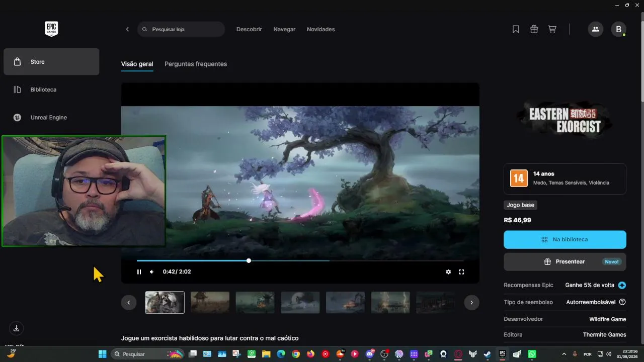
Task: Open the Descobrir store menu
Action: (249, 29)
